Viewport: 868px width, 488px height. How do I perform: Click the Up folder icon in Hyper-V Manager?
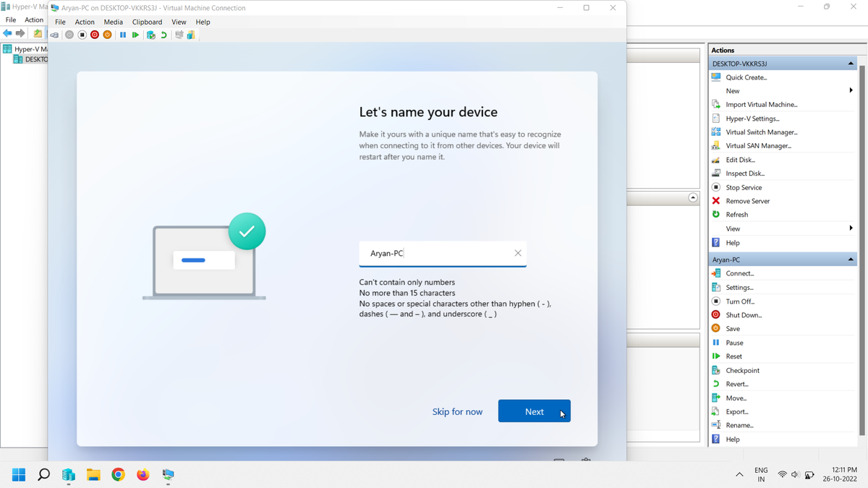tap(38, 33)
